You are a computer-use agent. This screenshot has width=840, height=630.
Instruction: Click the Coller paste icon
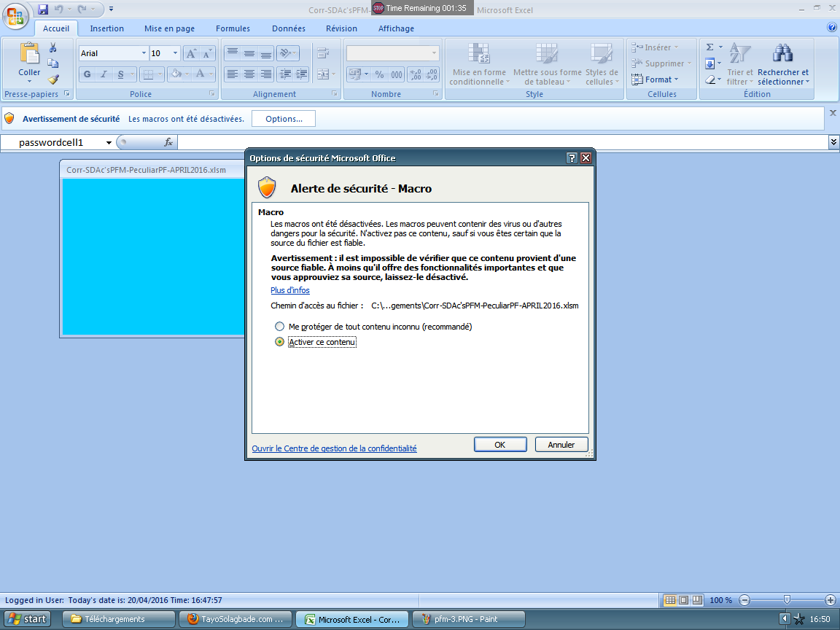pyautogui.click(x=29, y=53)
